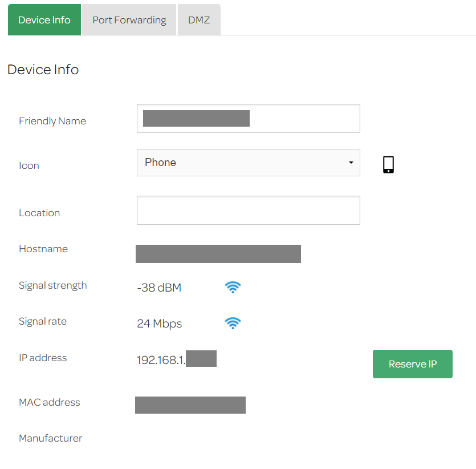Click the dropdown arrow on the Icon field
Image resolution: width=476 pixels, height=469 pixels.
click(350, 163)
